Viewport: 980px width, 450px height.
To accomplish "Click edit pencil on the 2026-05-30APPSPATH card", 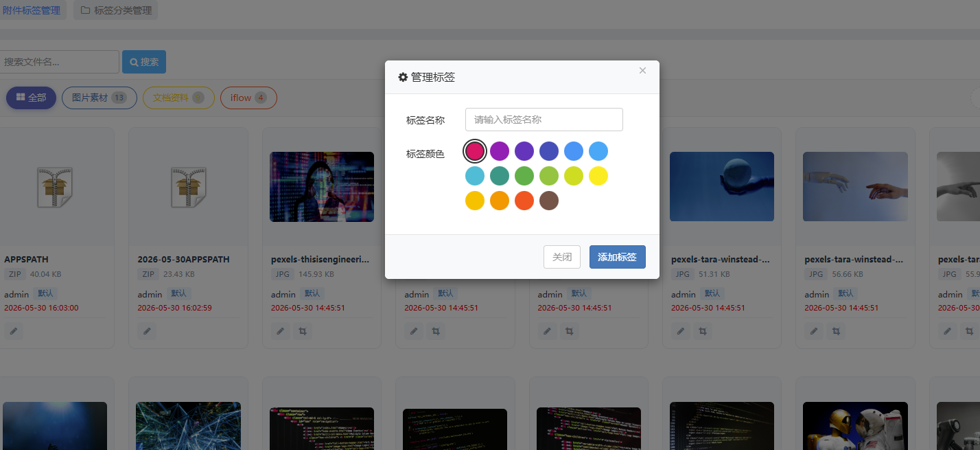I will 147,331.
